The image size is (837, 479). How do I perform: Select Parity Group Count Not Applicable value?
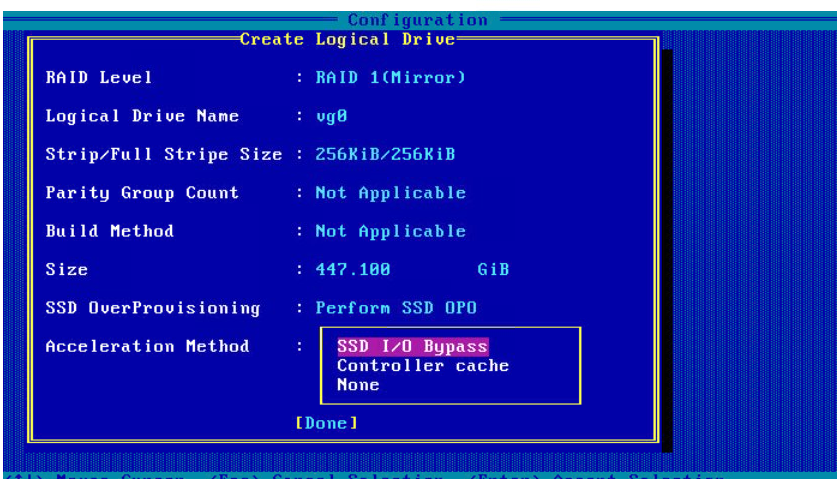click(x=390, y=193)
